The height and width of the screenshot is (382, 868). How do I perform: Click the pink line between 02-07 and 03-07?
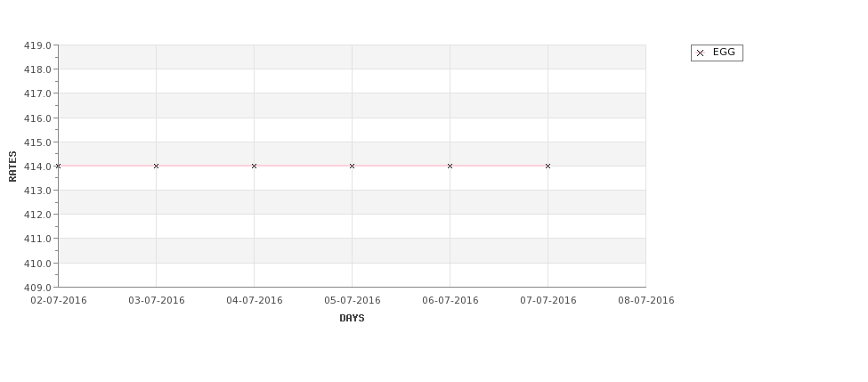tap(108, 166)
